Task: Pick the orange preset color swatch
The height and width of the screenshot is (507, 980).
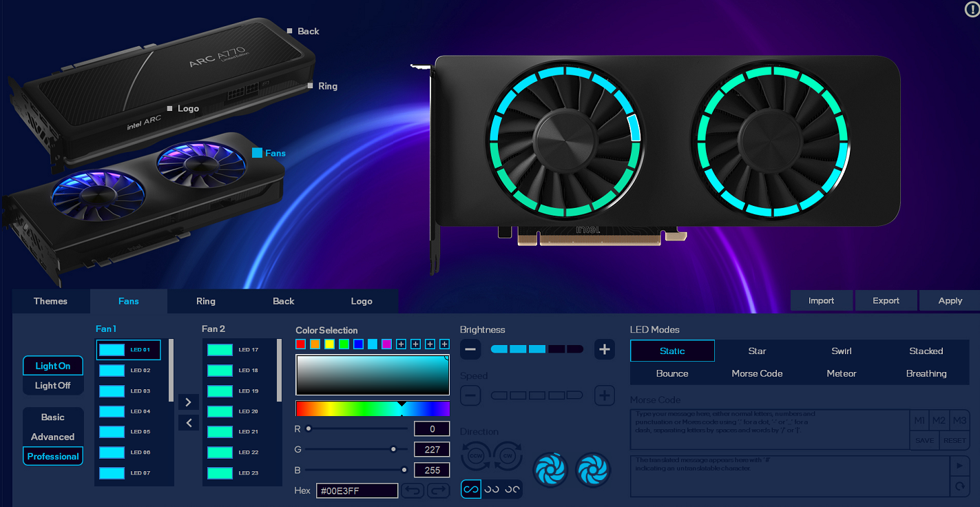Action: 315,344
